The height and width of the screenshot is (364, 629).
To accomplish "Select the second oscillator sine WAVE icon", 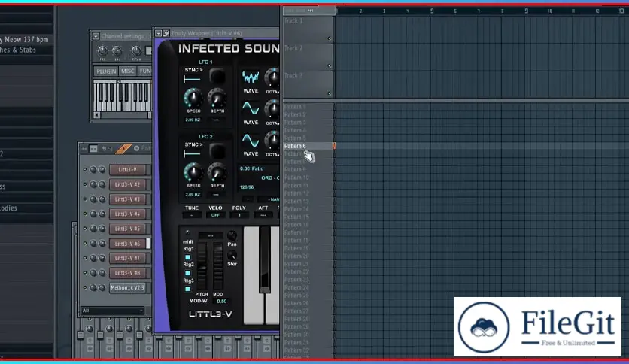I will point(251,108).
